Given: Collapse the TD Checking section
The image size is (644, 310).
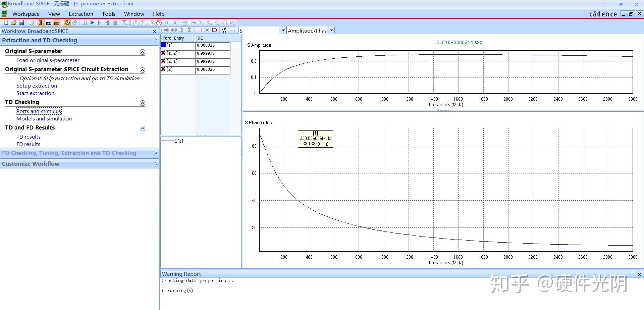Looking at the screenshot, I should click(143, 103).
